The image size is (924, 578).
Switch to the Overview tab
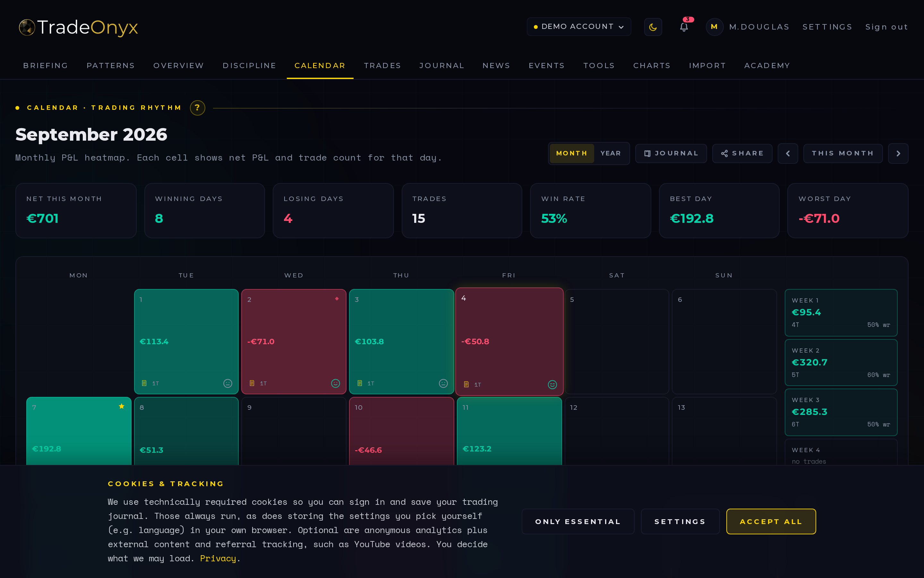pyautogui.click(x=179, y=66)
